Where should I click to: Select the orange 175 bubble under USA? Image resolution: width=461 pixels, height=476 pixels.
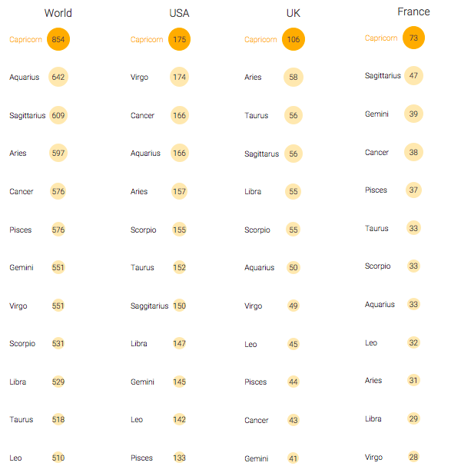(x=179, y=39)
